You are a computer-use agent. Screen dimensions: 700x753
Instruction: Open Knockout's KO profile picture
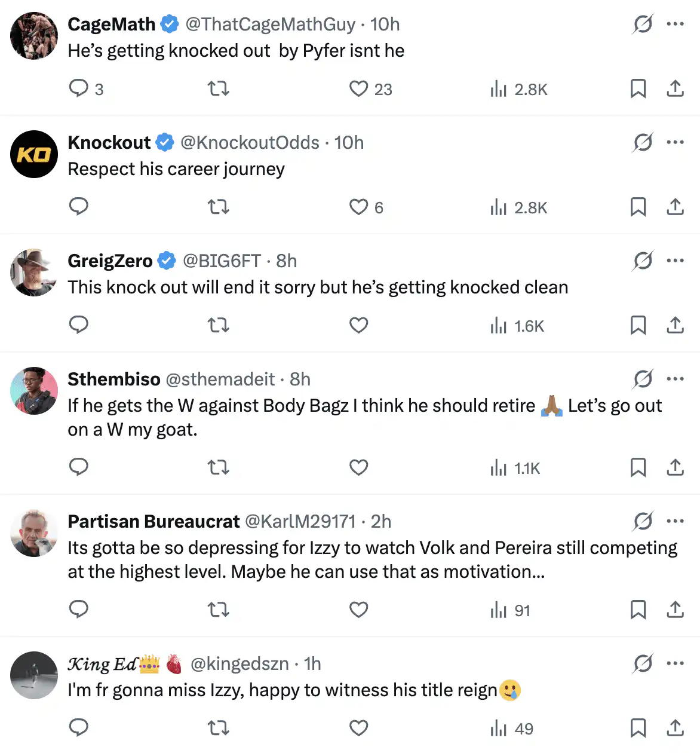pos(34,154)
